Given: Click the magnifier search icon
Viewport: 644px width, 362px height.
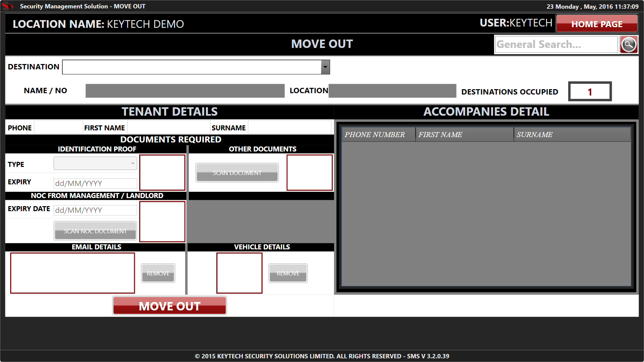Looking at the screenshot, I should tap(629, 44).
